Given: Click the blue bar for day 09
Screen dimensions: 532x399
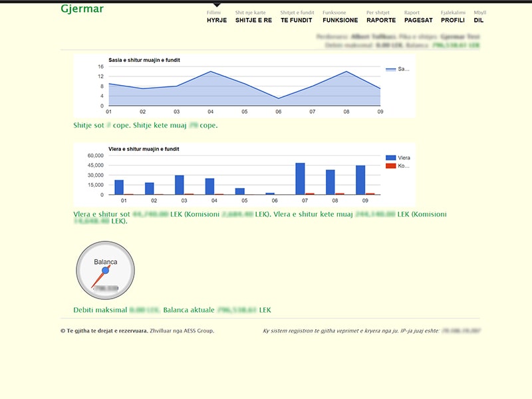Looking at the screenshot, I should tap(360, 180).
